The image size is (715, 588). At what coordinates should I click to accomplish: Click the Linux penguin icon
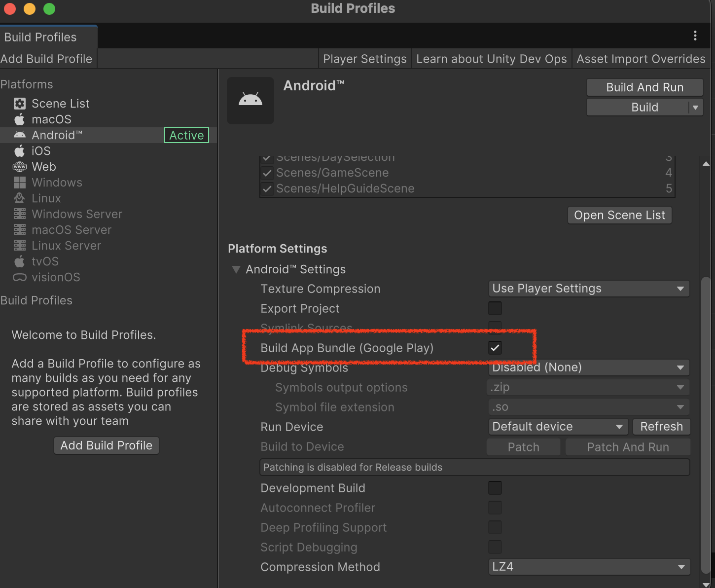[20, 198]
